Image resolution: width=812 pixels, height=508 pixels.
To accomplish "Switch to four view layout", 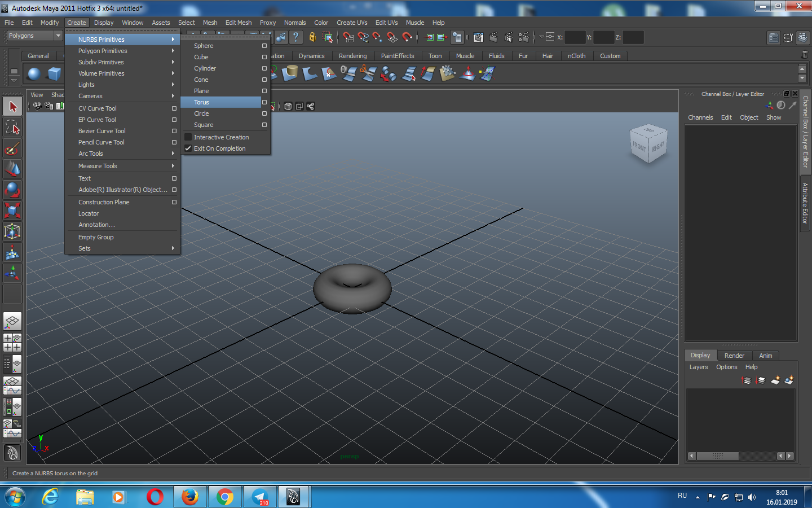I will pos(12,343).
